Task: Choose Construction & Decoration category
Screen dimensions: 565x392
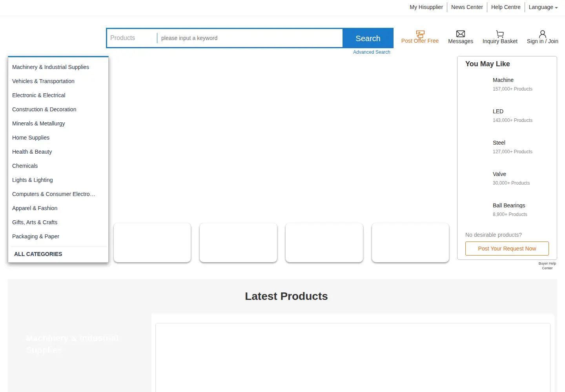Action: pyautogui.click(x=44, y=109)
